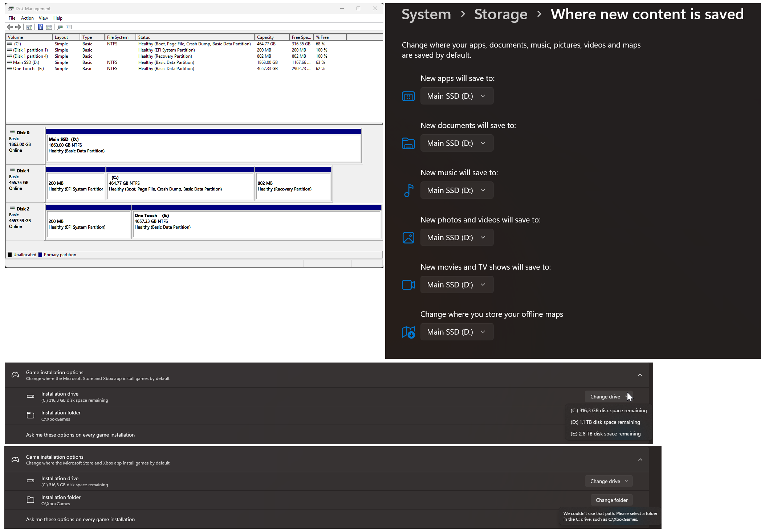Click the folder icon beside lower Installation folder
This screenshot has width=765, height=532.
(x=30, y=500)
